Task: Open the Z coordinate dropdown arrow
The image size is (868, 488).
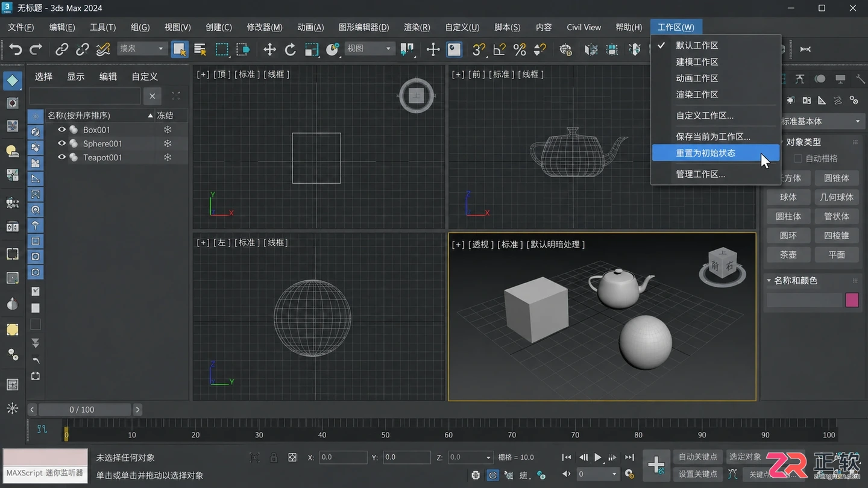Action: click(x=488, y=457)
